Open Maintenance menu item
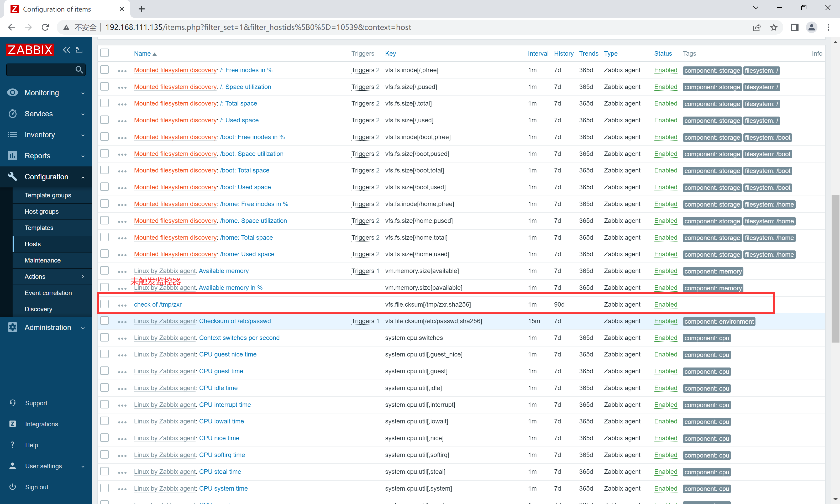Image resolution: width=840 pixels, height=504 pixels. click(43, 260)
